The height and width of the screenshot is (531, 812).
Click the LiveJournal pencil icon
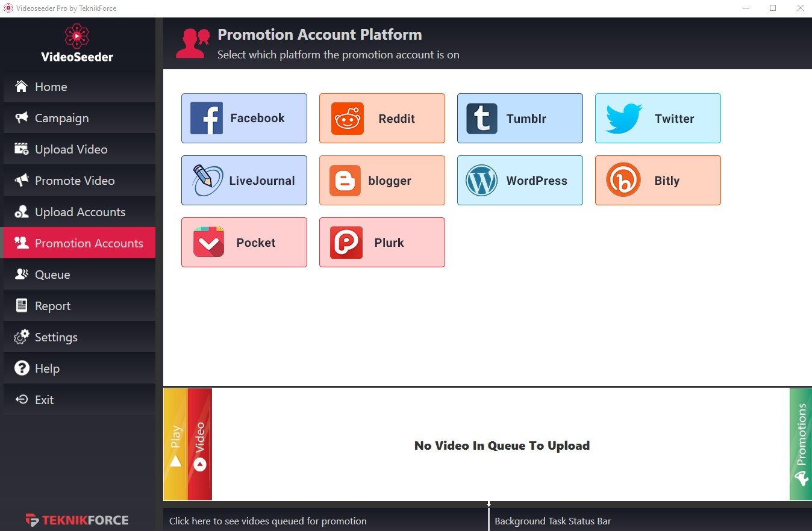coord(207,181)
